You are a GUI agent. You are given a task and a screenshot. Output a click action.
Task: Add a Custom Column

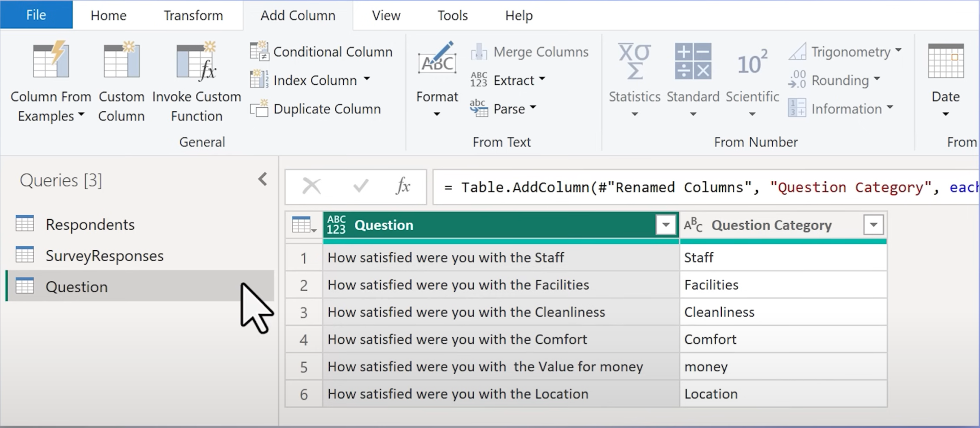(121, 82)
